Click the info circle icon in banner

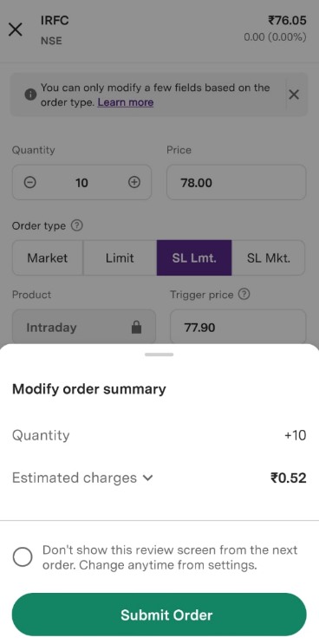(x=30, y=94)
